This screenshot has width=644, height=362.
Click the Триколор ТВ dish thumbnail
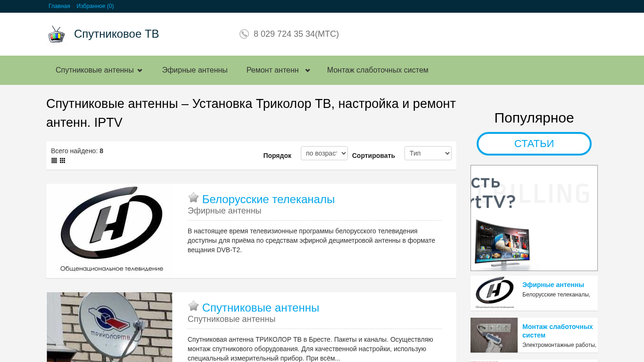110,327
